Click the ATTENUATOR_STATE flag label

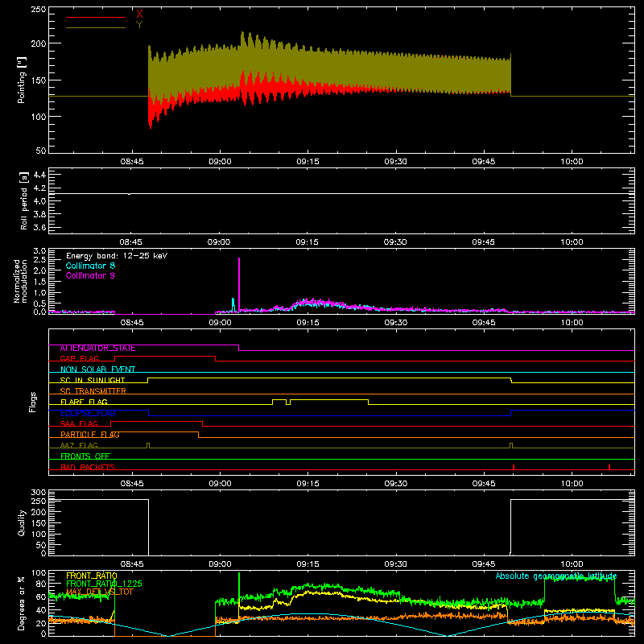click(97, 349)
